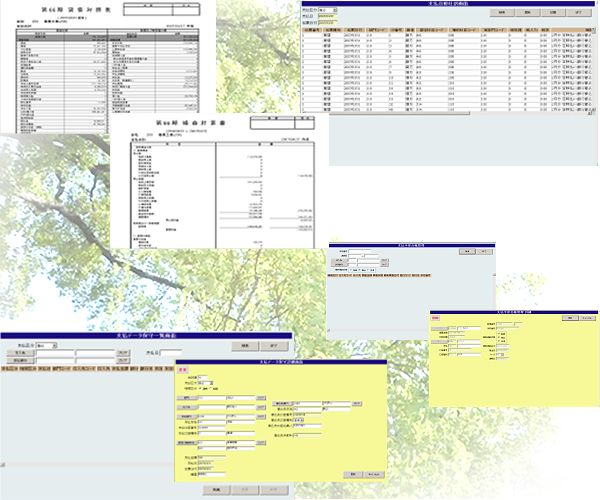Click the Search button in the payment list window
This screenshot has width=600, height=500.
(242, 346)
